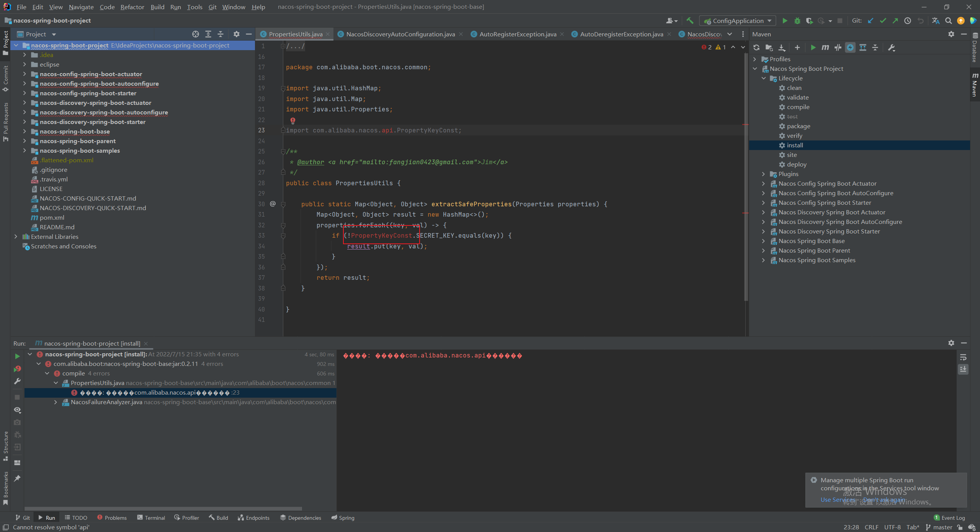Collapse all in Maven tool window
Viewport: 980px width, 532px height.
[875, 47]
